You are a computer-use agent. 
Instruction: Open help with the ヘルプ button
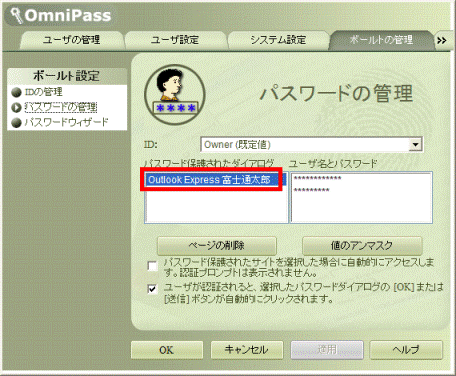(406, 350)
